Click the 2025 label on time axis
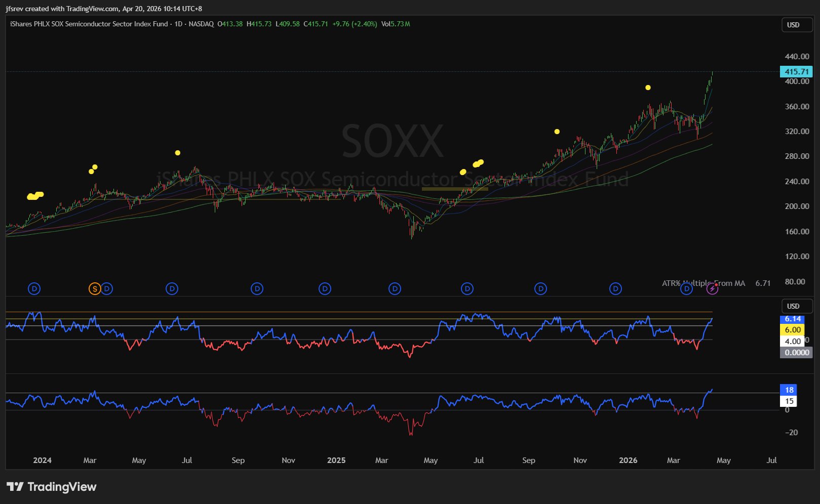This screenshot has width=820, height=504. (x=336, y=460)
